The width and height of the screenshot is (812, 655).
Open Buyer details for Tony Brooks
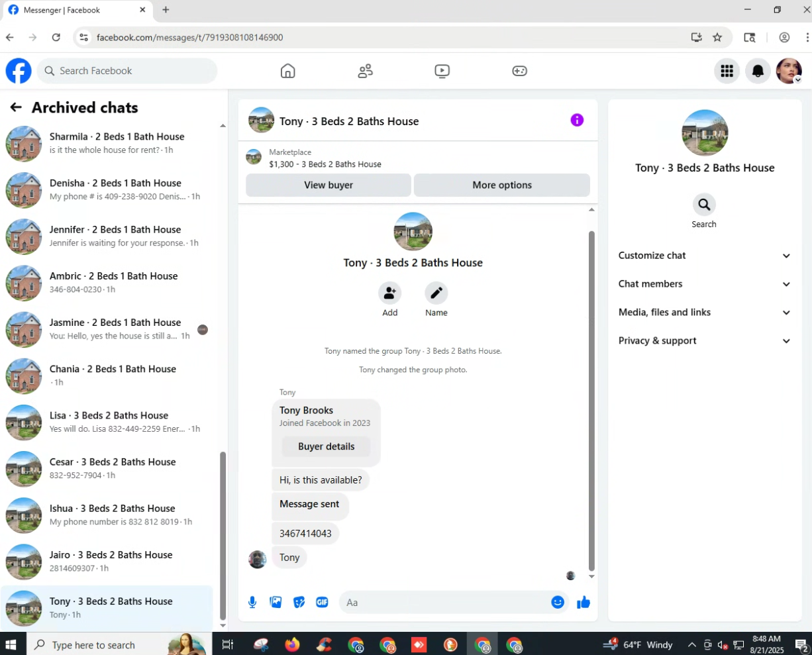pyautogui.click(x=326, y=446)
